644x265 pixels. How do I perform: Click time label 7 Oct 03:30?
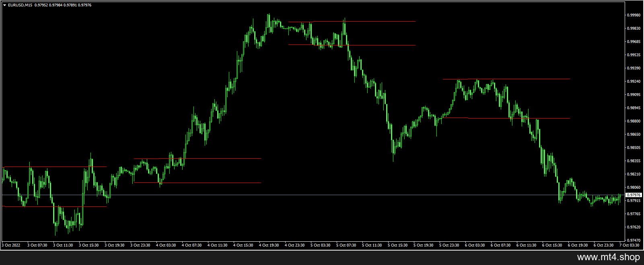pyautogui.click(x=630, y=245)
